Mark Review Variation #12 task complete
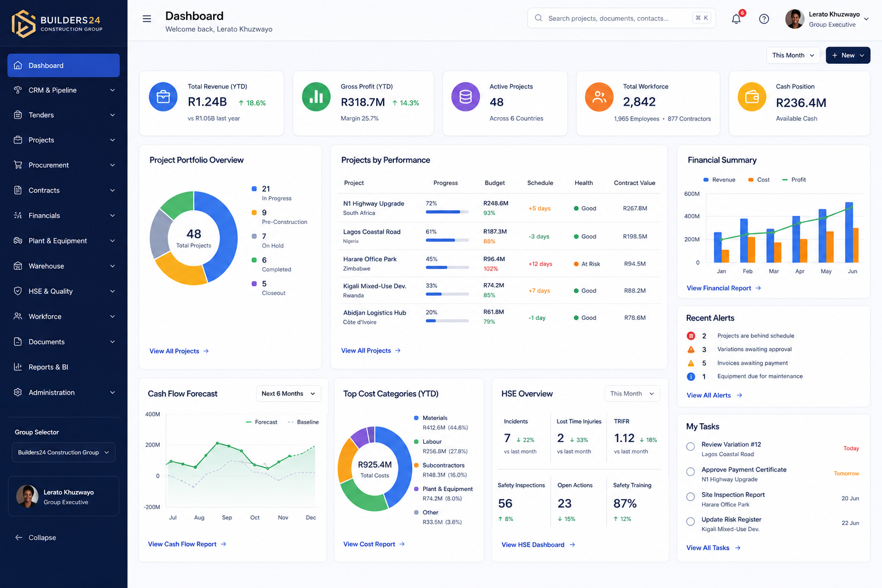 pos(691,446)
